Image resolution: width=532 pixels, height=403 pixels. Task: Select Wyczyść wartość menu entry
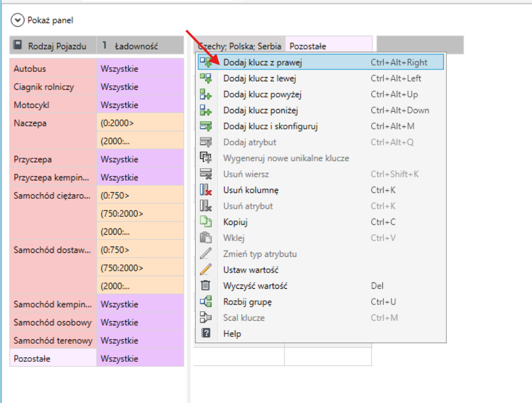tap(321, 285)
